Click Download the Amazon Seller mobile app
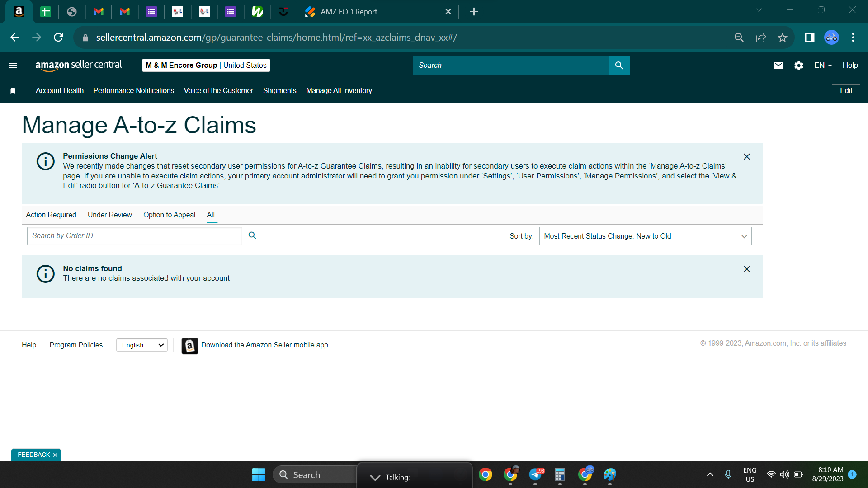Image resolution: width=868 pixels, height=488 pixels. [x=264, y=345]
